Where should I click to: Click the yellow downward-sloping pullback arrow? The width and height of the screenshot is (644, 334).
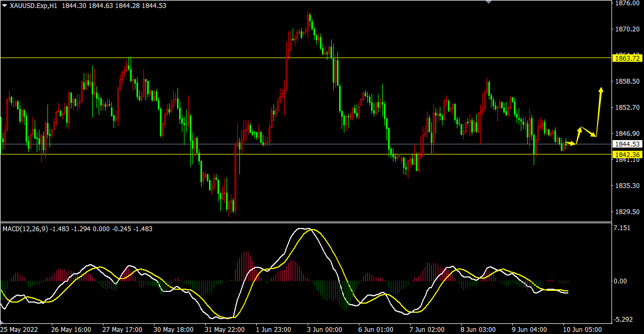(x=588, y=132)
